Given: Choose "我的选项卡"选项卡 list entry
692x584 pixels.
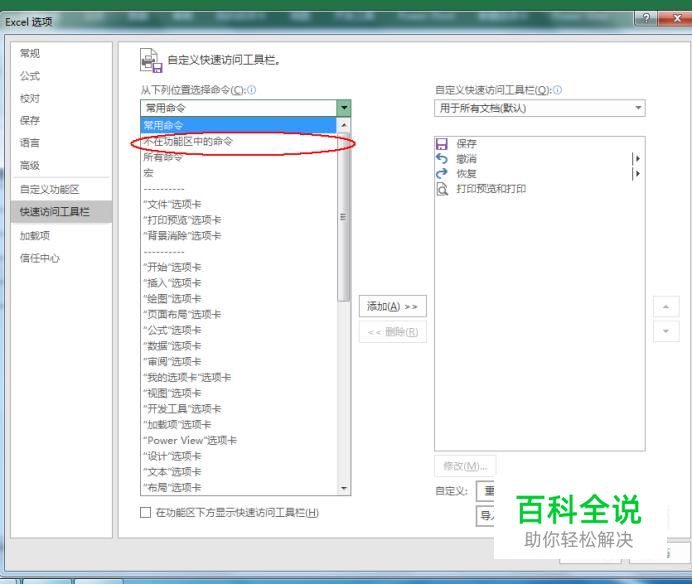Looking at the screenshot, I should [x=239, y=377].
